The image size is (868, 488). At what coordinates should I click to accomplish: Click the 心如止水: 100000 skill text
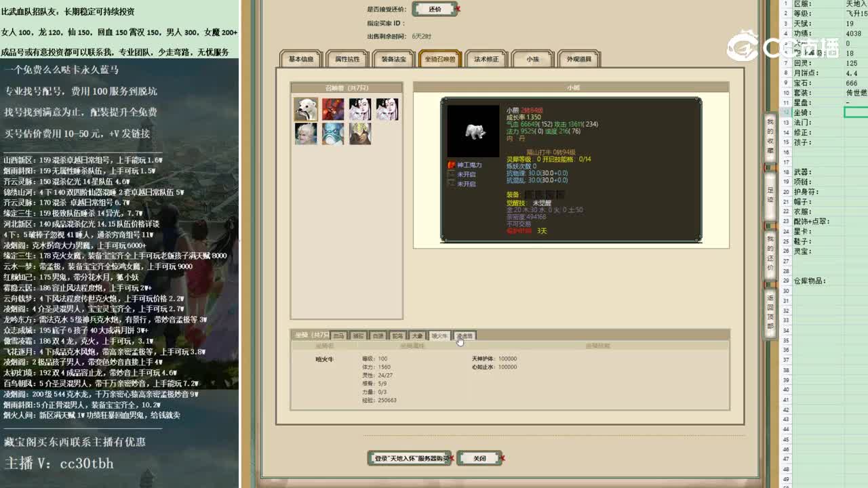494,367
